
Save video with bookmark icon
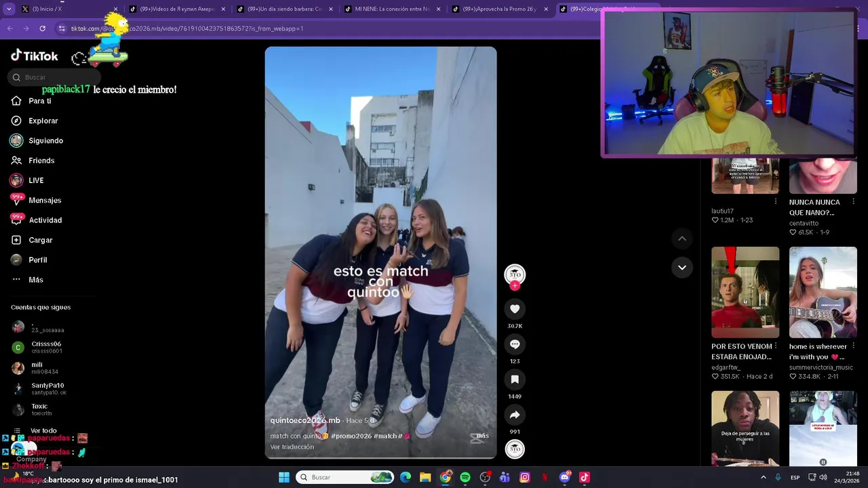515,380
